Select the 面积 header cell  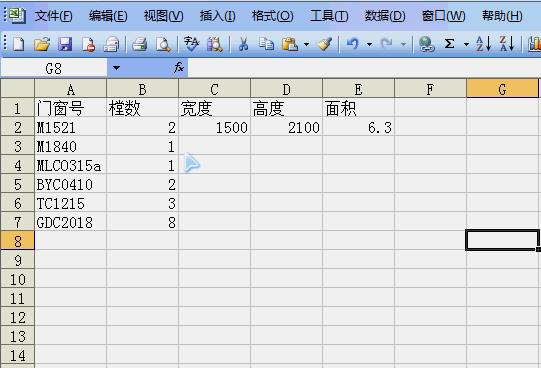pos(358,108)
